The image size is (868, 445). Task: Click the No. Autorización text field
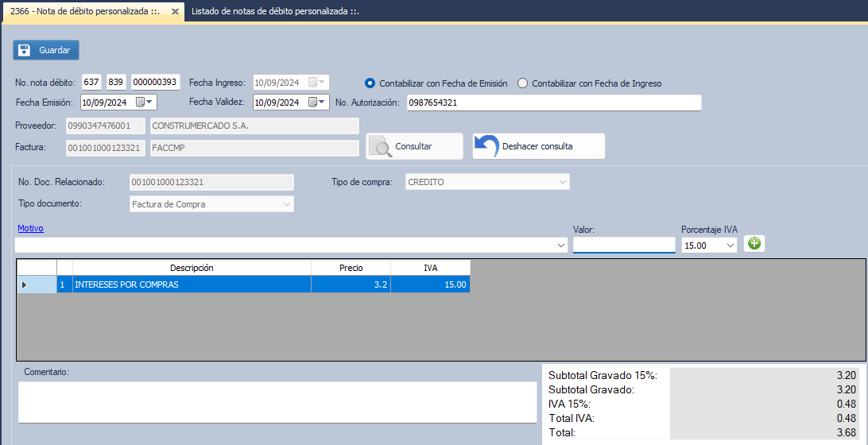click(553, 103)
